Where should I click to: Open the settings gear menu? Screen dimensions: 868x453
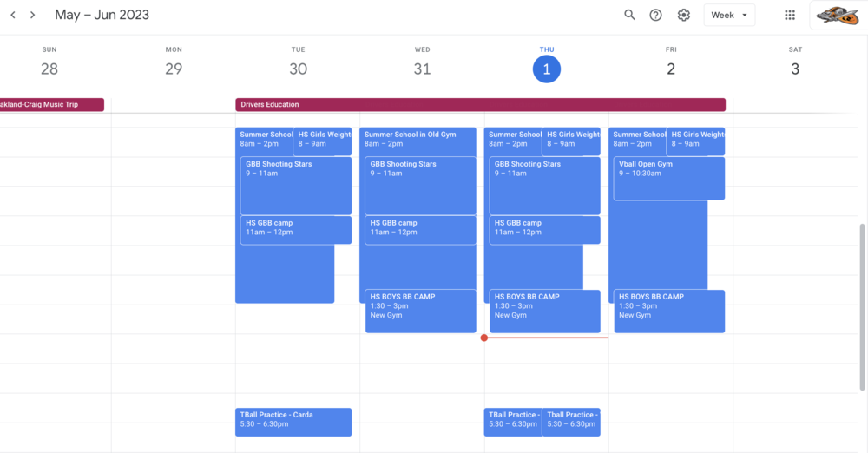pyautogui.click(x=684, y=15)
